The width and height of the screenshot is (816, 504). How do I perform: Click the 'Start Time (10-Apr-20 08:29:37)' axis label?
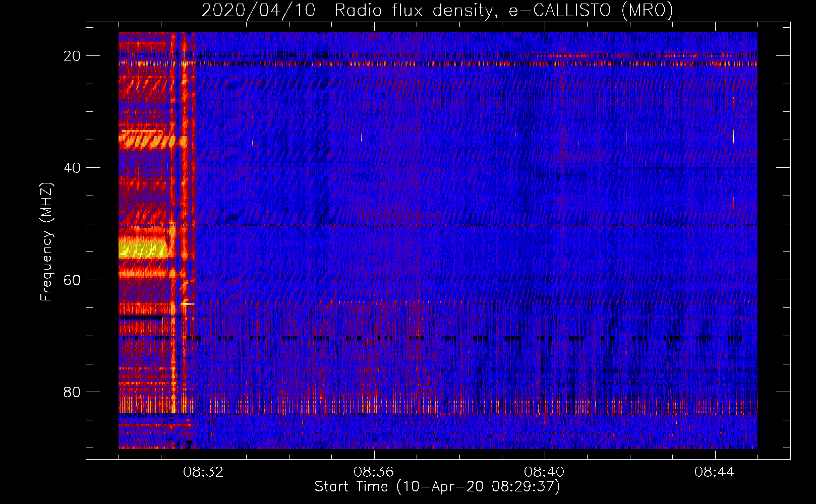pyautogui.click(x=437, y=487)
